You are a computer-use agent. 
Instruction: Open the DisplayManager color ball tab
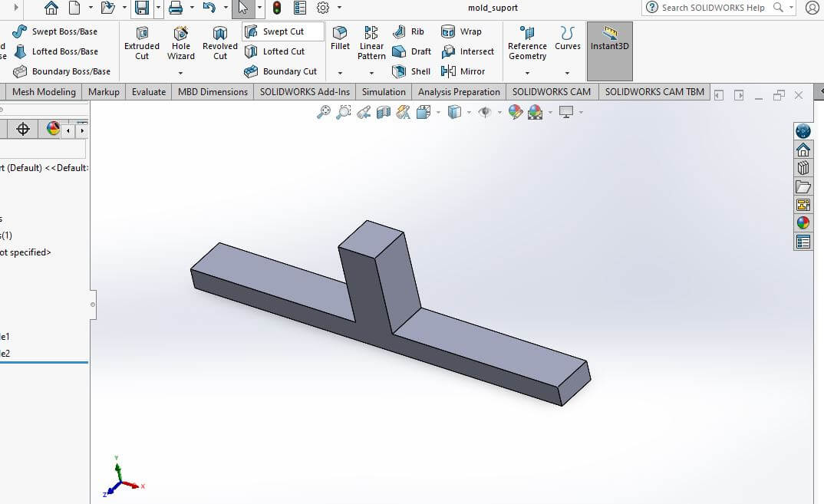point(52,130)
